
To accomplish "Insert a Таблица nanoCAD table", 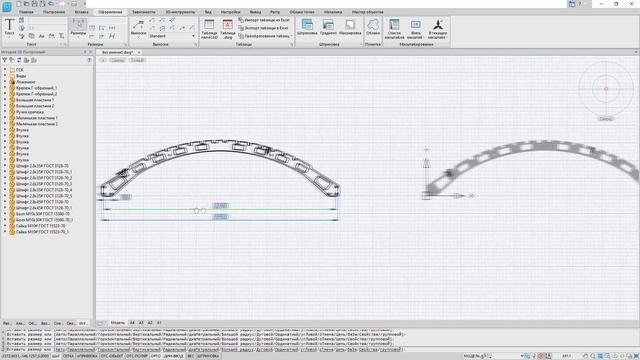I will click(x=209, y=29).
